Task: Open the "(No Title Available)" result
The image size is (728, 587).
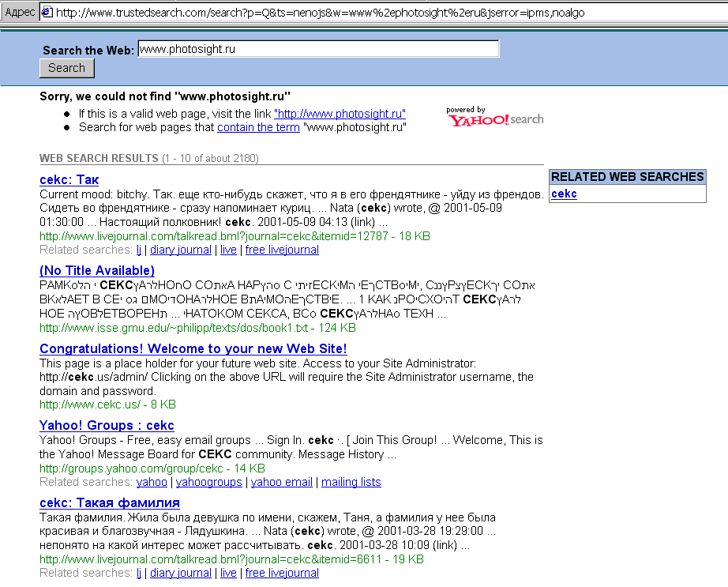Action: pos(97,270)
